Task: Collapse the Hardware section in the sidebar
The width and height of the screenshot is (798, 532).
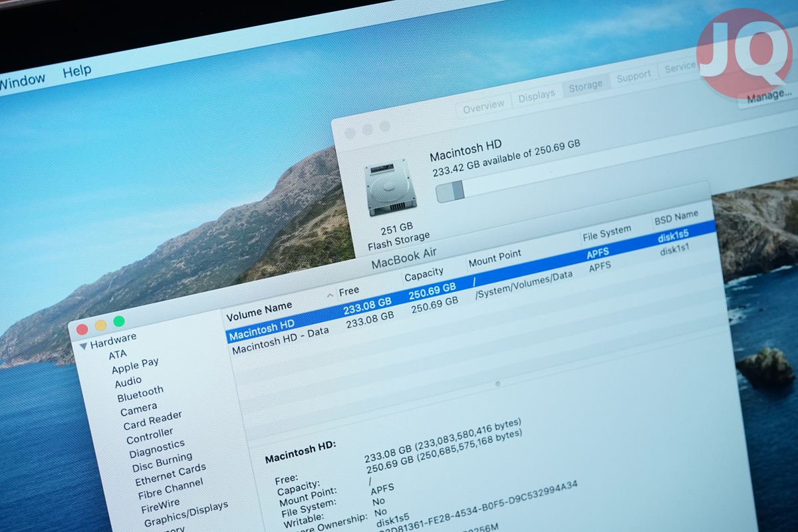Action: tap(84, 346)
